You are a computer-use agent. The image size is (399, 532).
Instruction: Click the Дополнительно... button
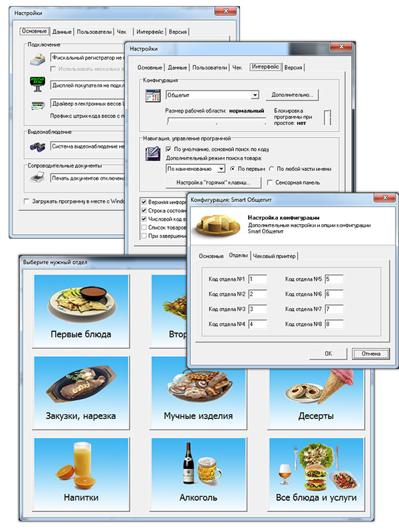tap(292, 94)
